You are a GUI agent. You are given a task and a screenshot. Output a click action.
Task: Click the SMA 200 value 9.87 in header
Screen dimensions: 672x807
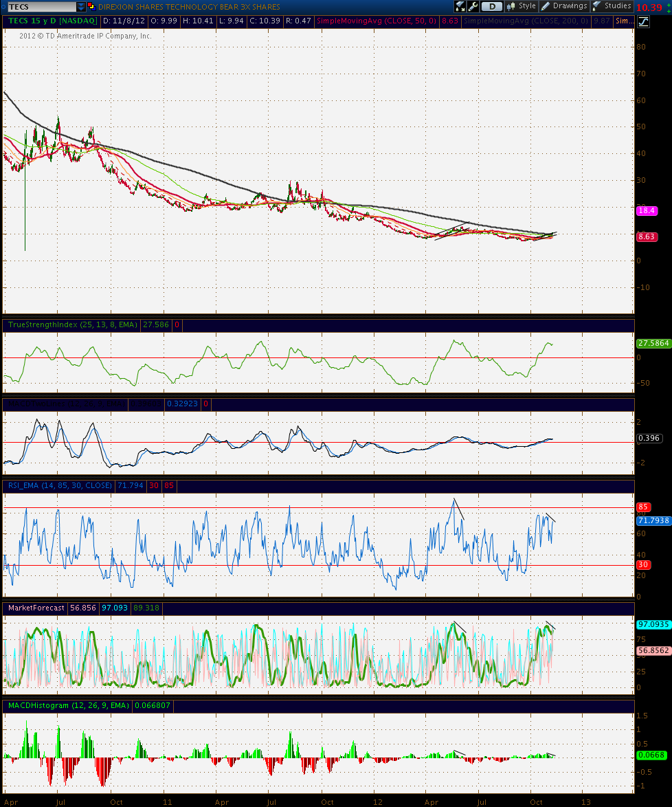(601, 21)
